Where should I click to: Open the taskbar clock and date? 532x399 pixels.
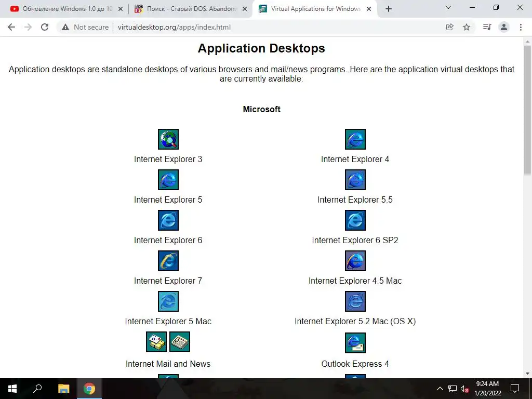click(x=487, y=389)
